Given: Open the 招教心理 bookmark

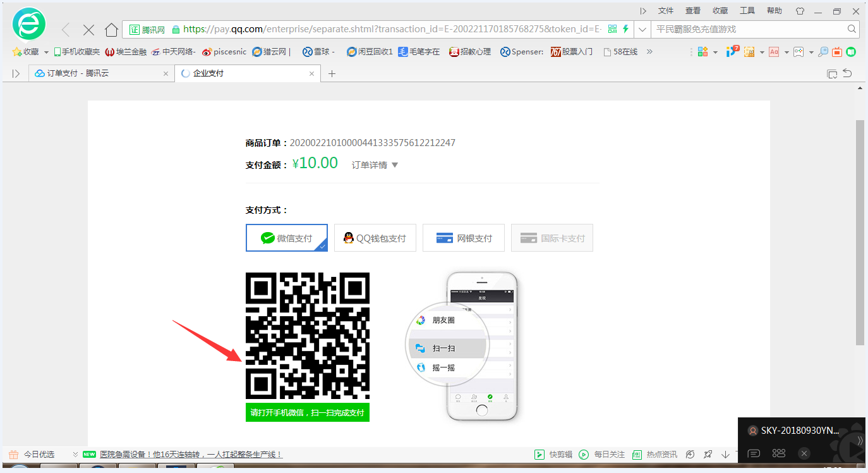Looking at the screenshot, I should [x=470, y=52].
